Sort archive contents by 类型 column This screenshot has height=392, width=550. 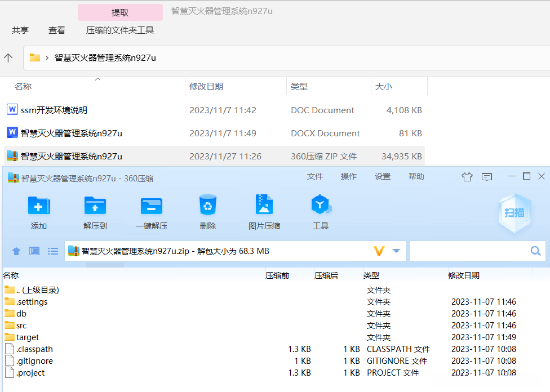(x=371, y=275)
